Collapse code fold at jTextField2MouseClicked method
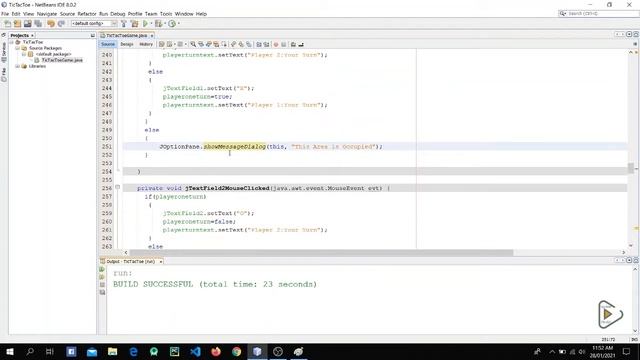The height and width of the screenshot is (360, 640). [118, 187]
